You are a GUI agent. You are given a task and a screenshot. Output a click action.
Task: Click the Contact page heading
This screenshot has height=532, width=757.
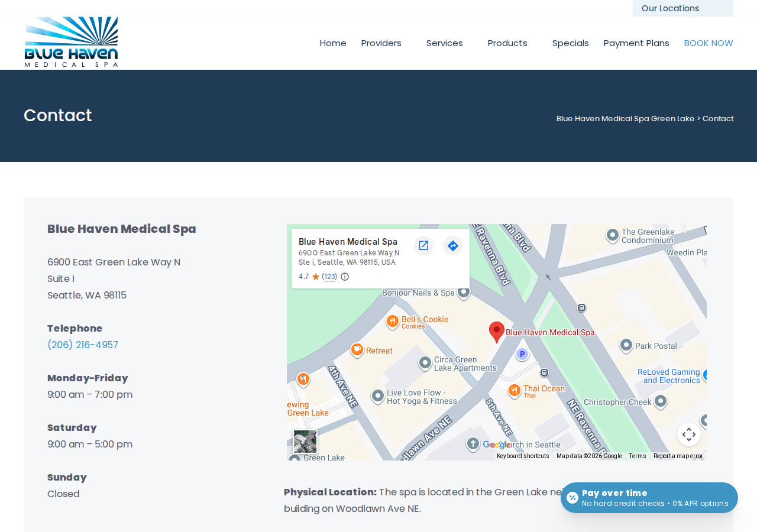click(58, 115)
